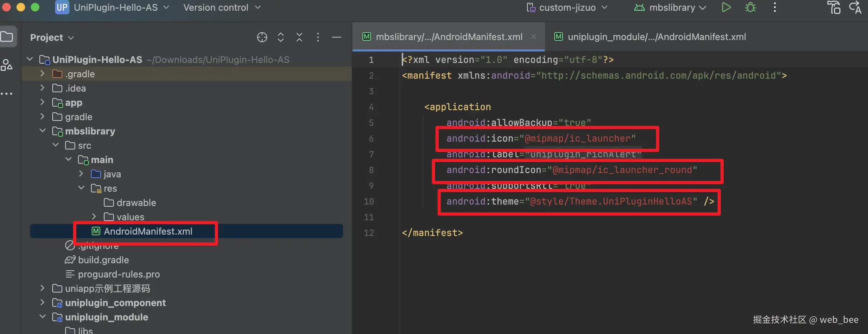Click the android:roundIcon attribute line
This screenshot has width=868, height=334.
(x=572, y=170)
